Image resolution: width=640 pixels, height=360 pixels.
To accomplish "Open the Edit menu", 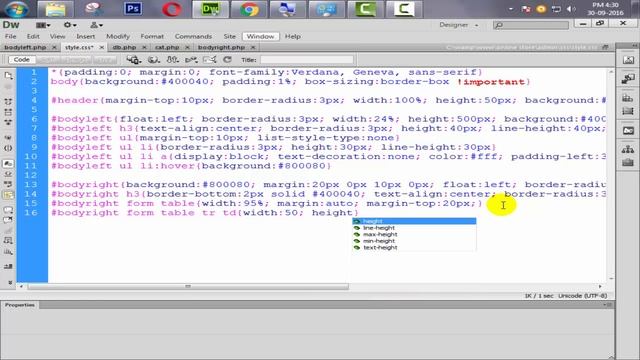I will coord(33,36).
